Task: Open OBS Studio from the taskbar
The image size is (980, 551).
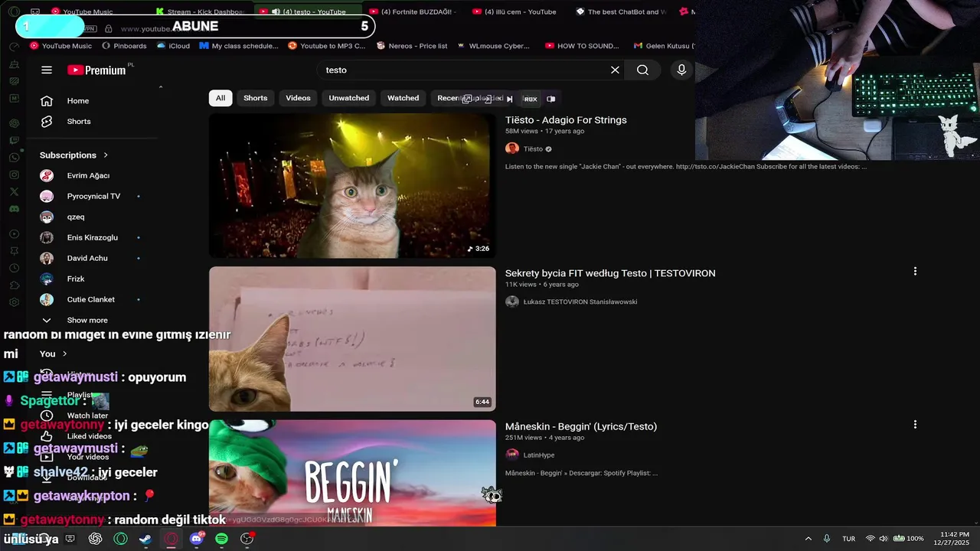Action: (x=247, y=539)
